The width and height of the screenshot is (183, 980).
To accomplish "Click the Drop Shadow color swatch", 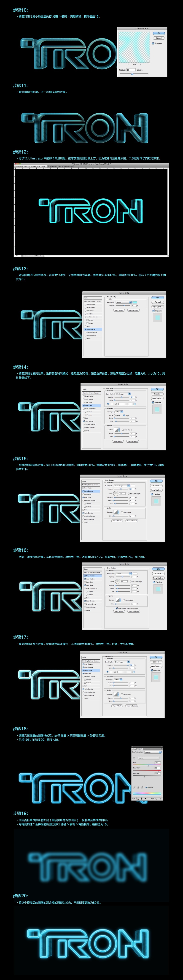I will tap(135, 574).
